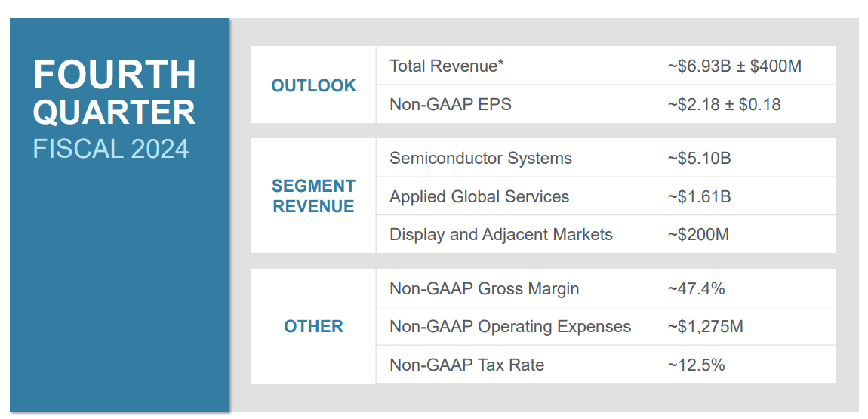This screenshot has width=868, height=419.
Task: Select the SEGMENT REVENUE section header
Action: click(x=313, y=196)
